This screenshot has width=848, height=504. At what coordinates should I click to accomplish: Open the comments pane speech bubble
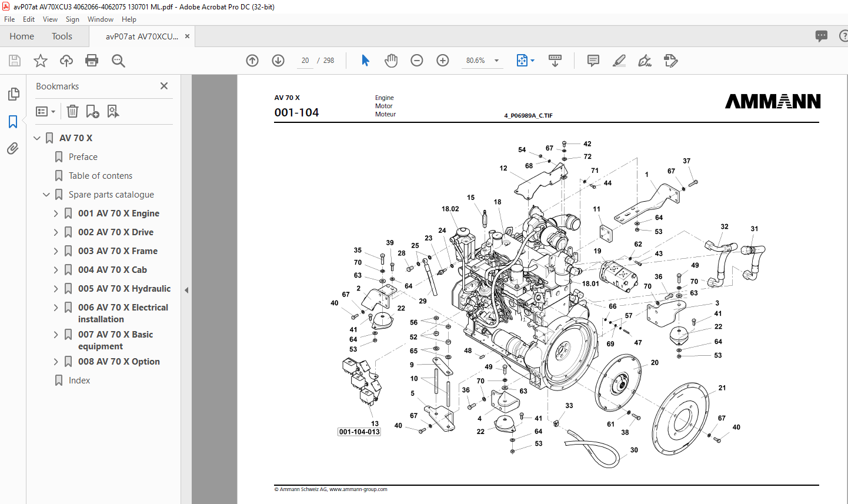tap(822, 36)
